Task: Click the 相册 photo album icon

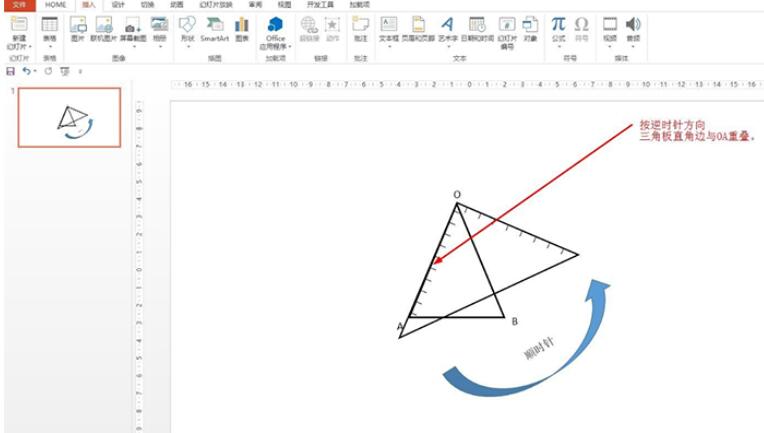Action: (x=159, y=24)
